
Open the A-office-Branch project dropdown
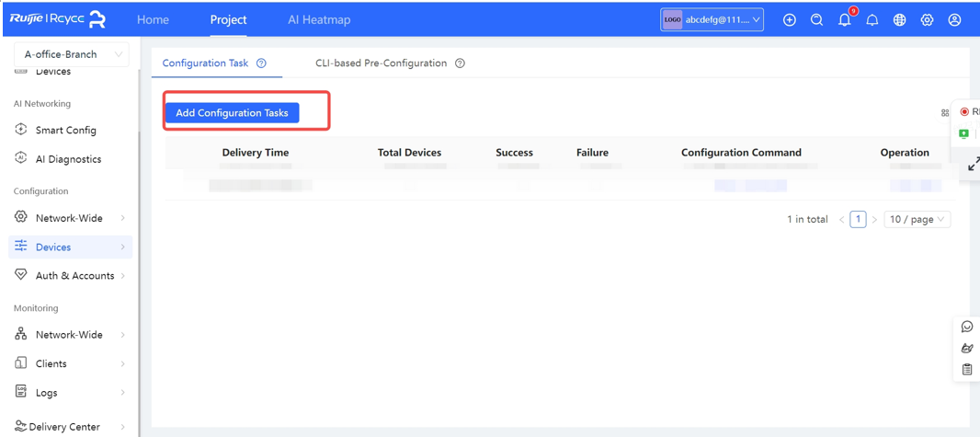tap(72, 54)
